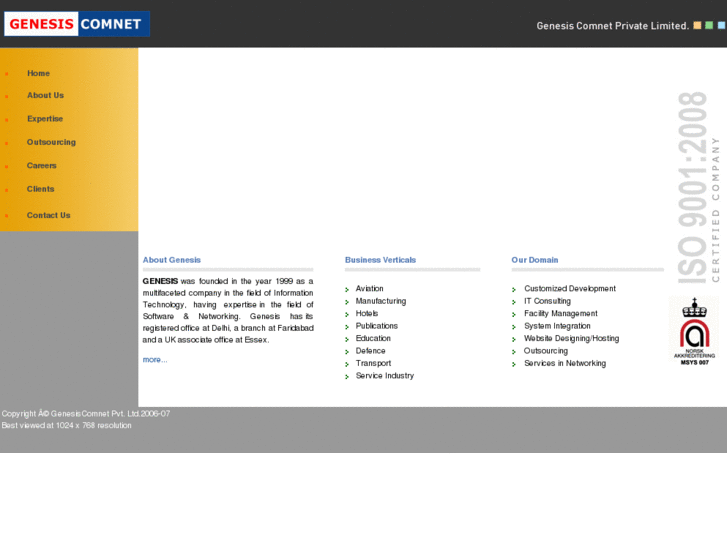The image size is (727, 545).
Task: Open the Careers page
Action: pyautogui.click(x=42, y=166)
